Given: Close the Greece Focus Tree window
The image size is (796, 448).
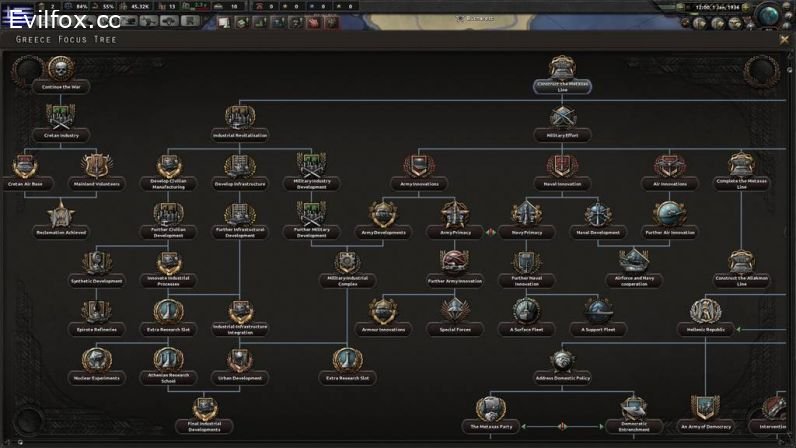Looking at the screenshot, I should 785,39.
